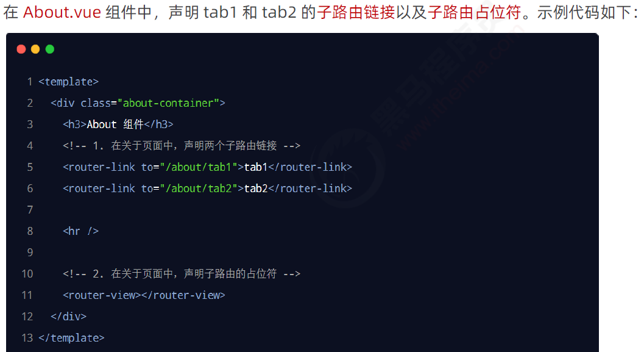Click the closing template tag
The height and width of the screenshot is (352, 644).
pos(71,338)
